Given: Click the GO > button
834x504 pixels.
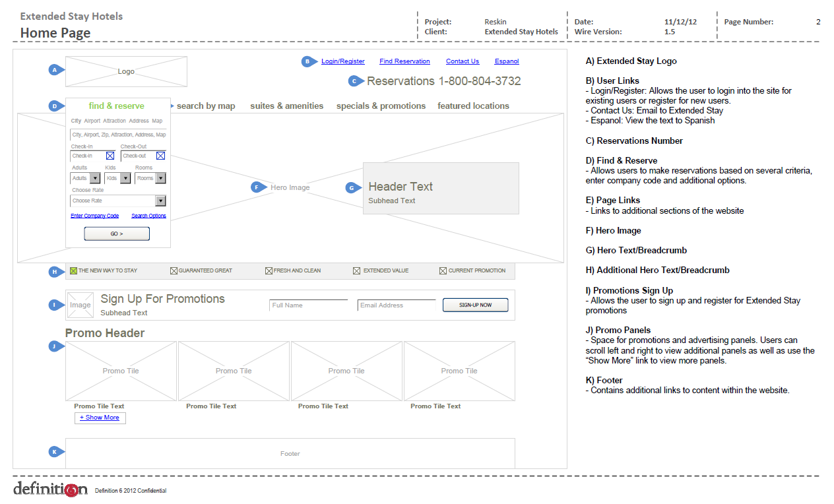Looking at the screenshot, I should (x=117, y=234).
